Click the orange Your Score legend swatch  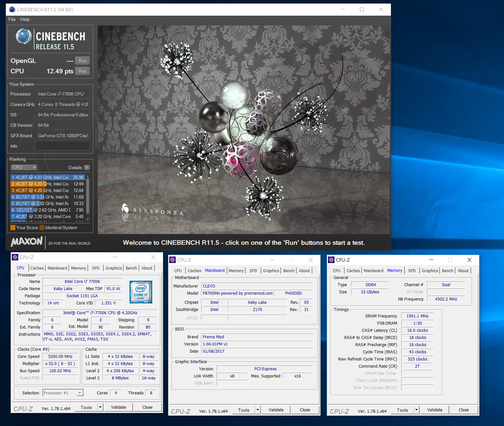coord(13,228)
